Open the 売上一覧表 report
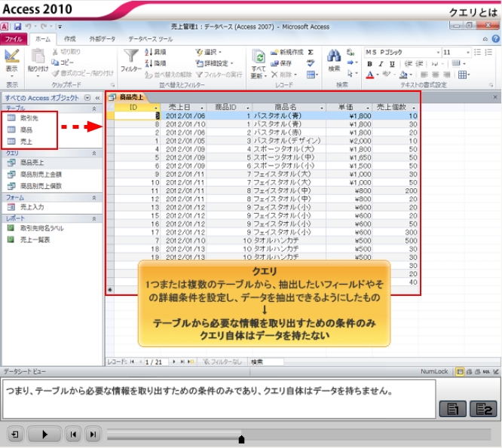 click(29, 239)
